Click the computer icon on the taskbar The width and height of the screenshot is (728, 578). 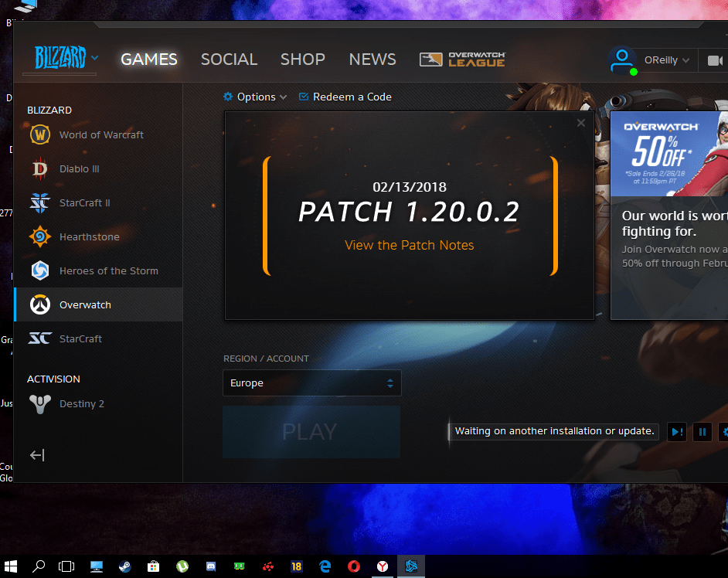click(x=96, y=566)
